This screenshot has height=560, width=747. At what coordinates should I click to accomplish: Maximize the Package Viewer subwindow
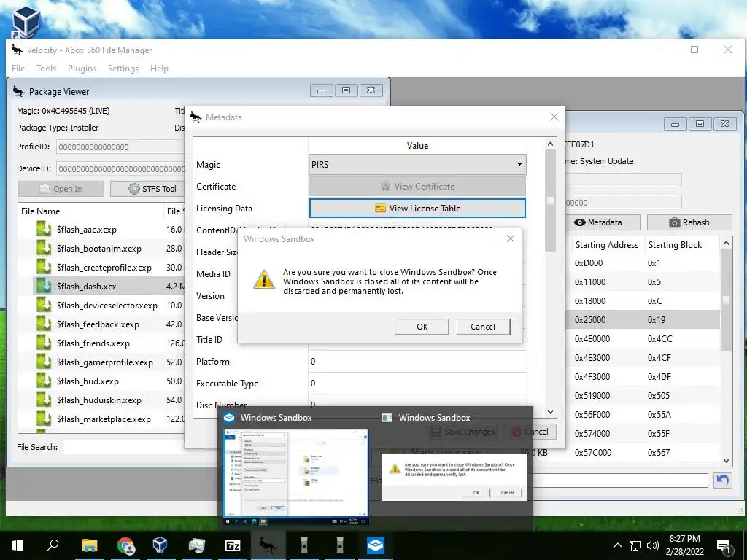pyautogui.click(x=347, y=90)
